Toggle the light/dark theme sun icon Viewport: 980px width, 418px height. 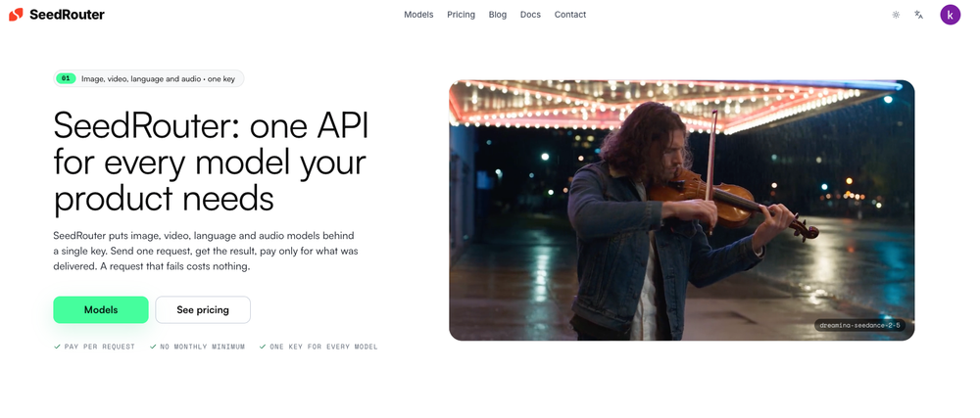click(896, 15)
